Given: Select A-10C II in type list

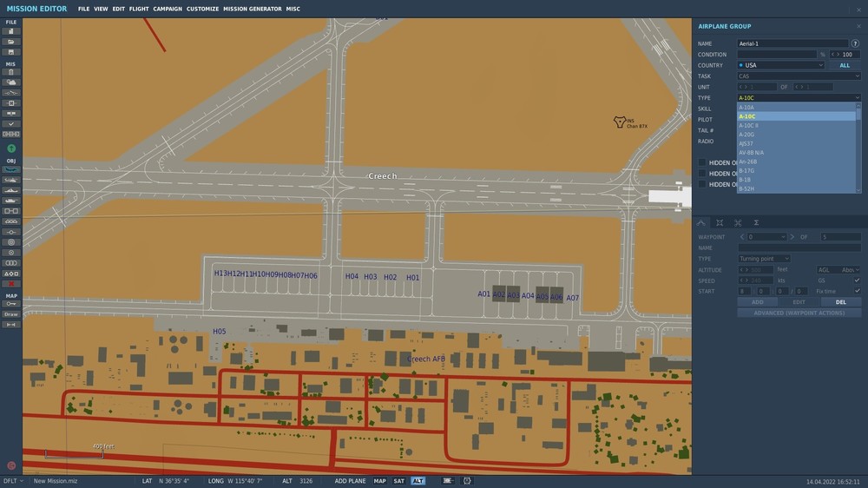Looking at the screenshot, I should (796, 125).
